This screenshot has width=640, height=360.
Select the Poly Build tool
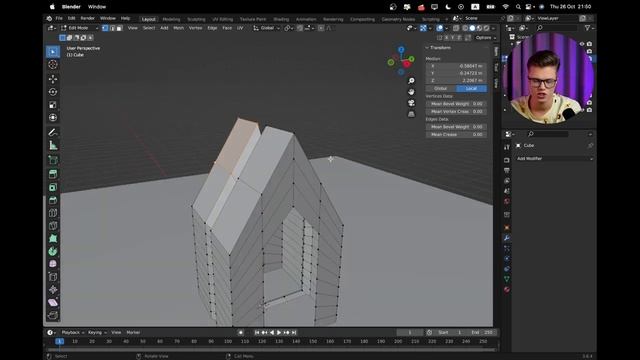[53, 238]
